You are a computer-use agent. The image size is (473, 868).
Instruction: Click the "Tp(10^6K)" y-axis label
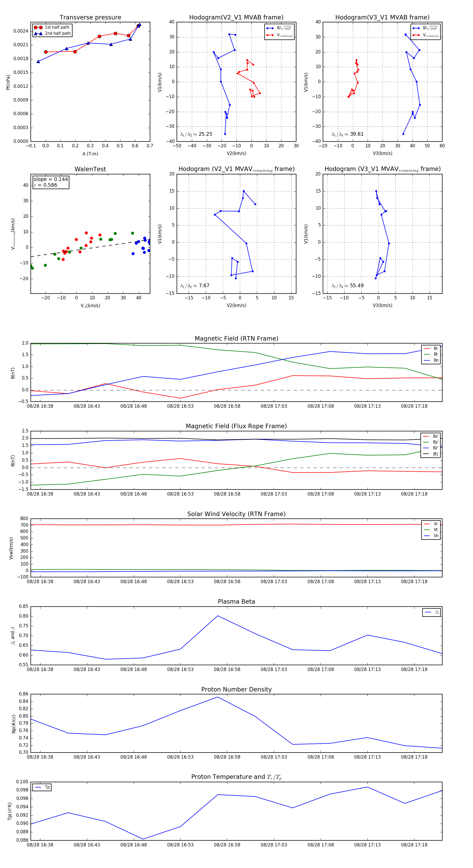tap(9, 811)
